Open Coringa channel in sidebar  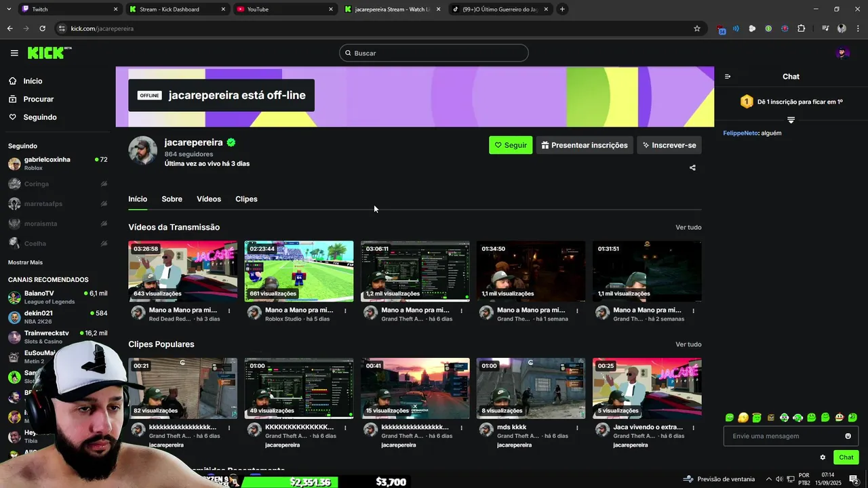57,184
